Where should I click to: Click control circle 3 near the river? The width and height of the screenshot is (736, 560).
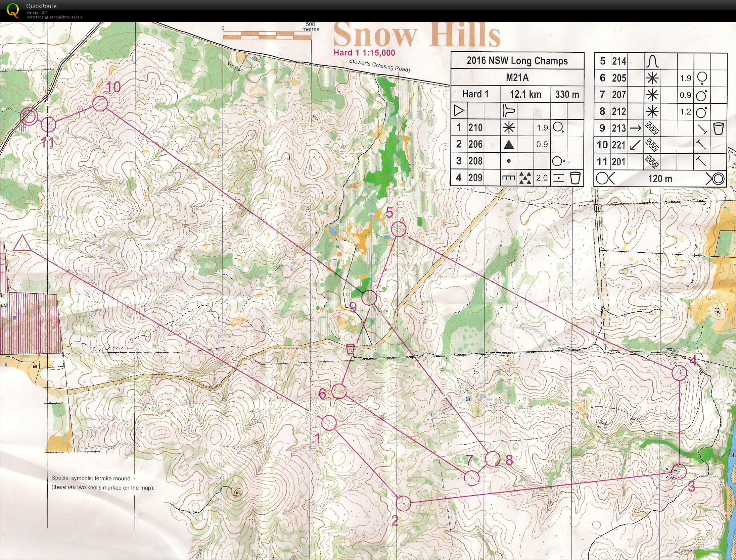[679, 471]
